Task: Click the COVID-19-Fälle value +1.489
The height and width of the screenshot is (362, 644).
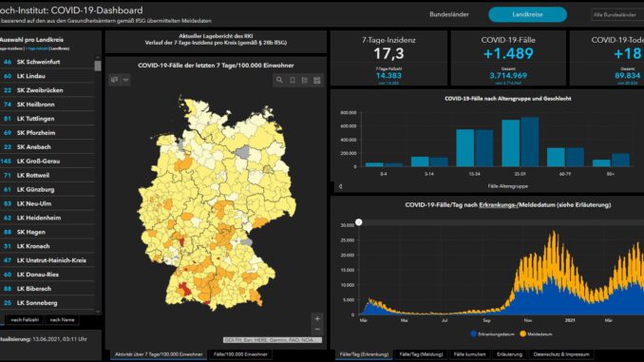Action: point(508,53)
